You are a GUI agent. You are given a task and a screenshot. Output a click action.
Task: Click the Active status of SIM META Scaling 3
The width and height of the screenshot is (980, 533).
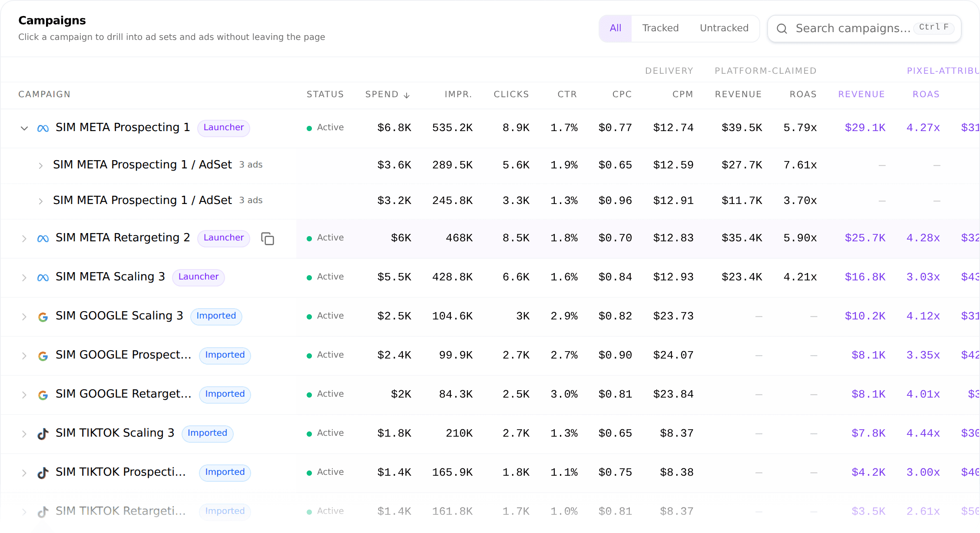(x=325, y=277)
